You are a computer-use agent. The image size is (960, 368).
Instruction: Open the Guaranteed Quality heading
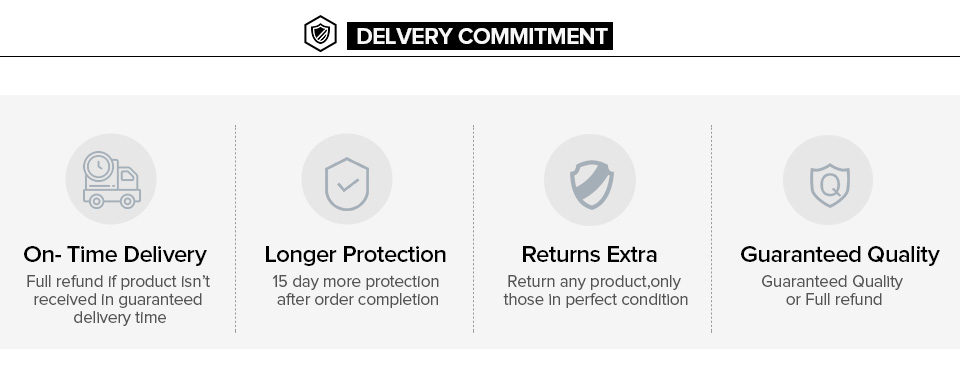tap(839, 254)
